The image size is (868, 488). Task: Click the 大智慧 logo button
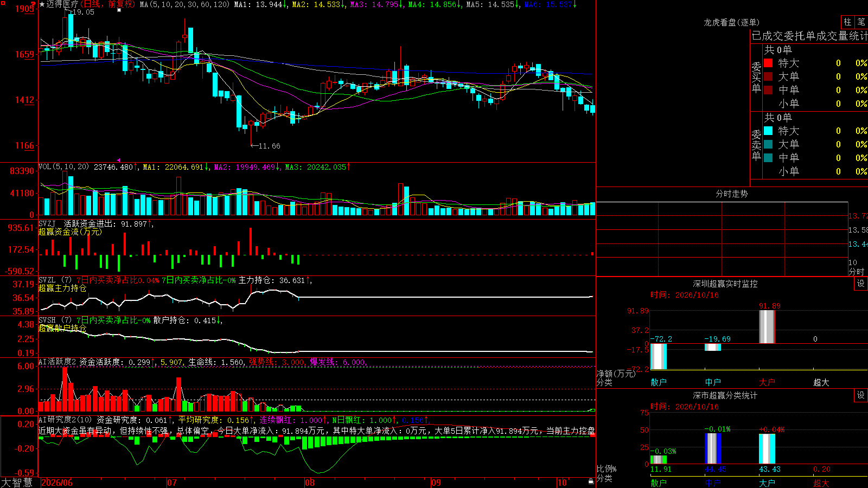[17, 483]
